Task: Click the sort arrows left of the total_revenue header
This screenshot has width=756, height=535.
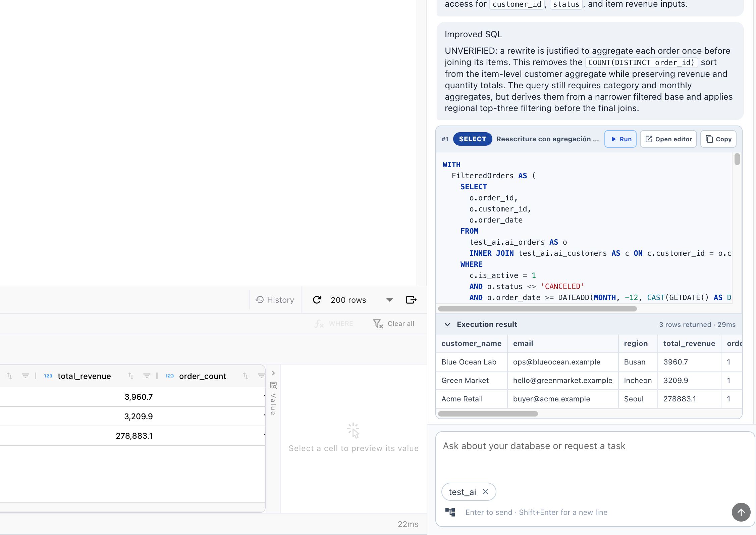Action: tap(9, 376)
